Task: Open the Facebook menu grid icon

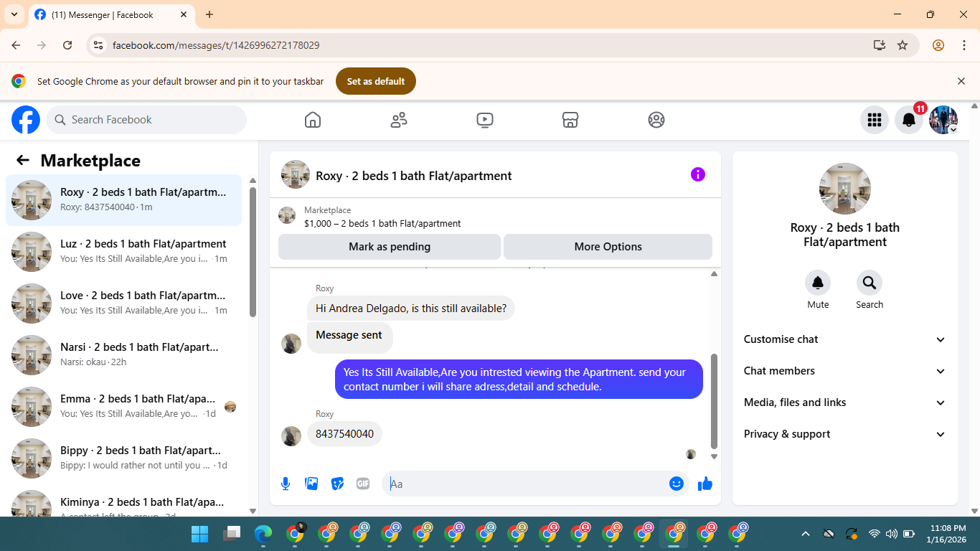Action: (x=875, y=120)
